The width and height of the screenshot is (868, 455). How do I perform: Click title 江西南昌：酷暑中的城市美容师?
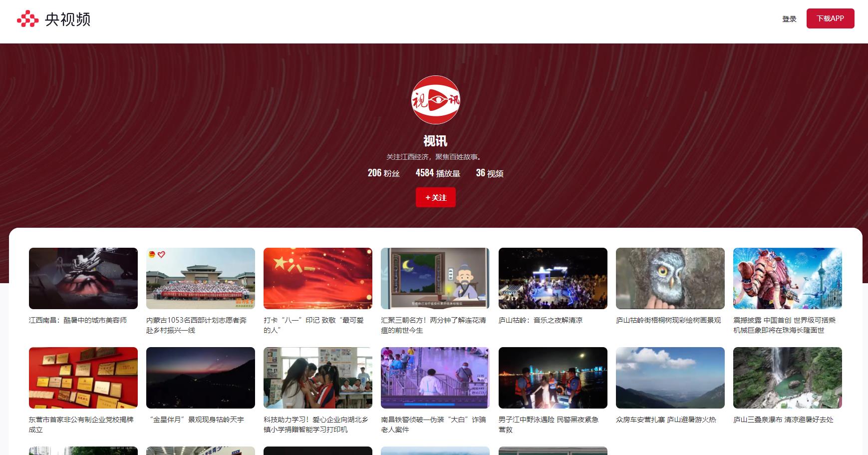coord(78,320)
